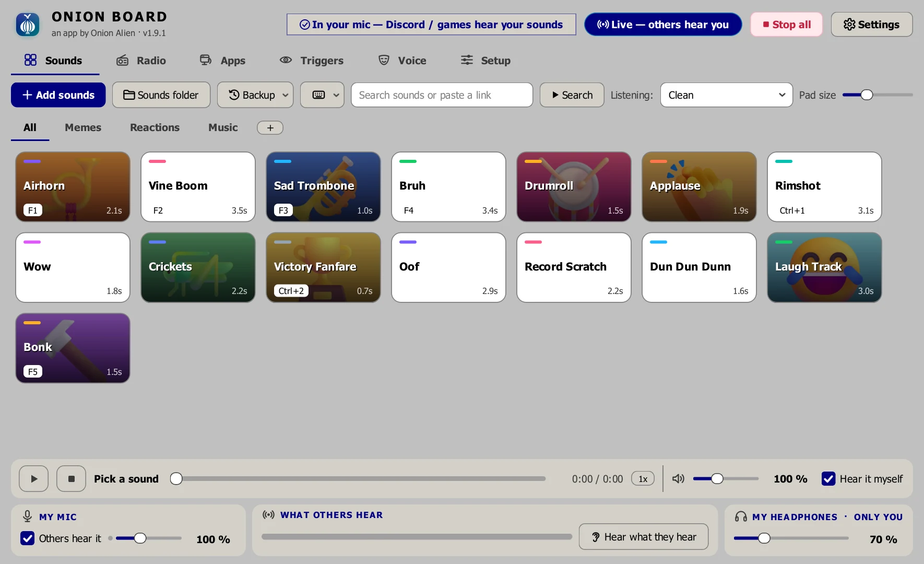Trigger the Victory Fanfare pad
Screen dimensions: 924x564
[323, 267]
